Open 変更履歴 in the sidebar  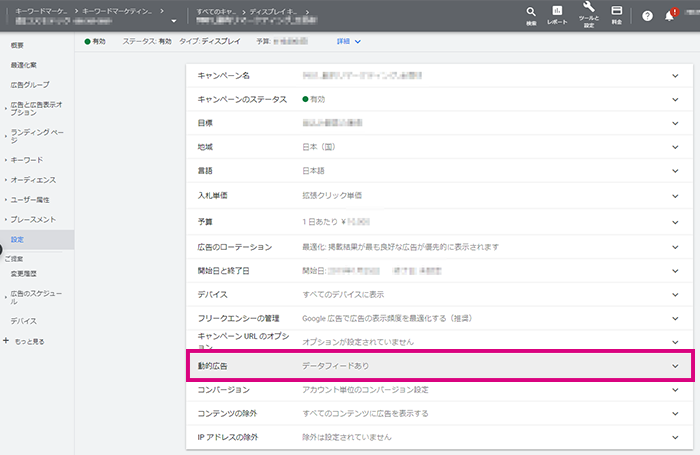(24, 274)
